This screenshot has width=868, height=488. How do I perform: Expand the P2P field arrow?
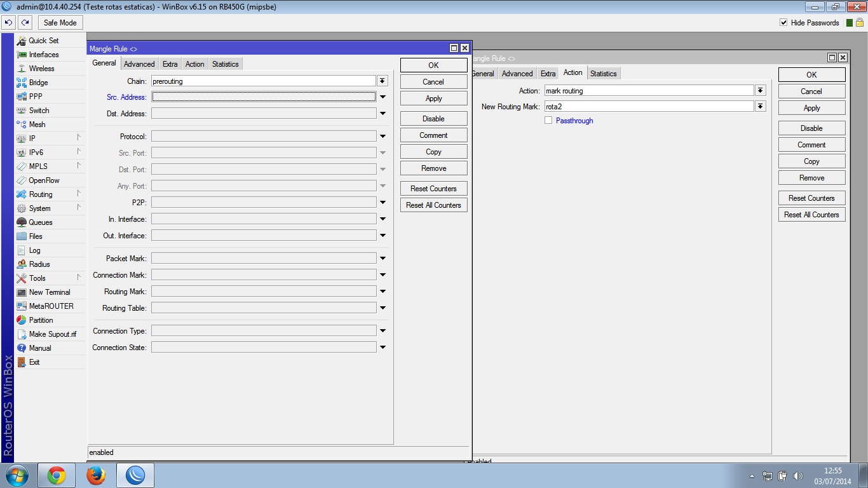point(383,203)
